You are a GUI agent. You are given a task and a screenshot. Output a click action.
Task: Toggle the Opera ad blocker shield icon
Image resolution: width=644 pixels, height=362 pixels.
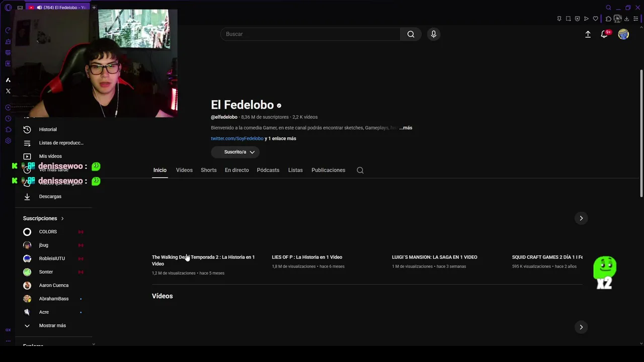pos(577,19)
